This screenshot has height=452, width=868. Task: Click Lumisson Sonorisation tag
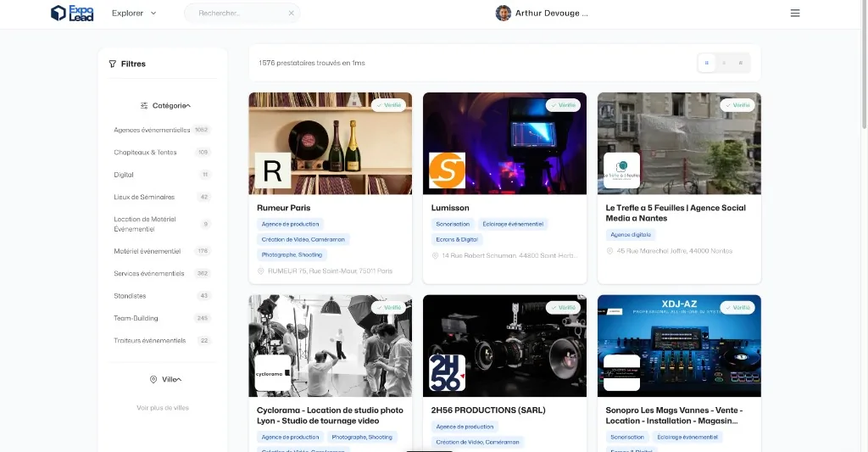453,225
